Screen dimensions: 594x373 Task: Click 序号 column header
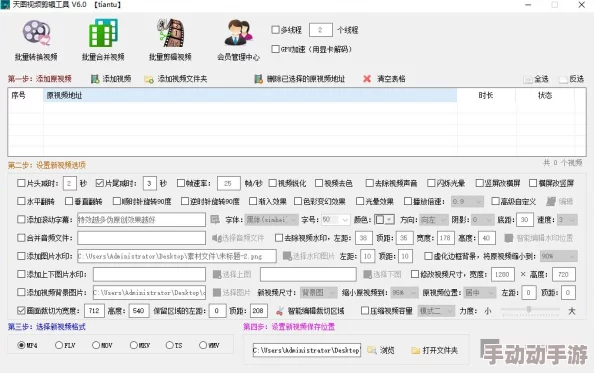[26, 95]
